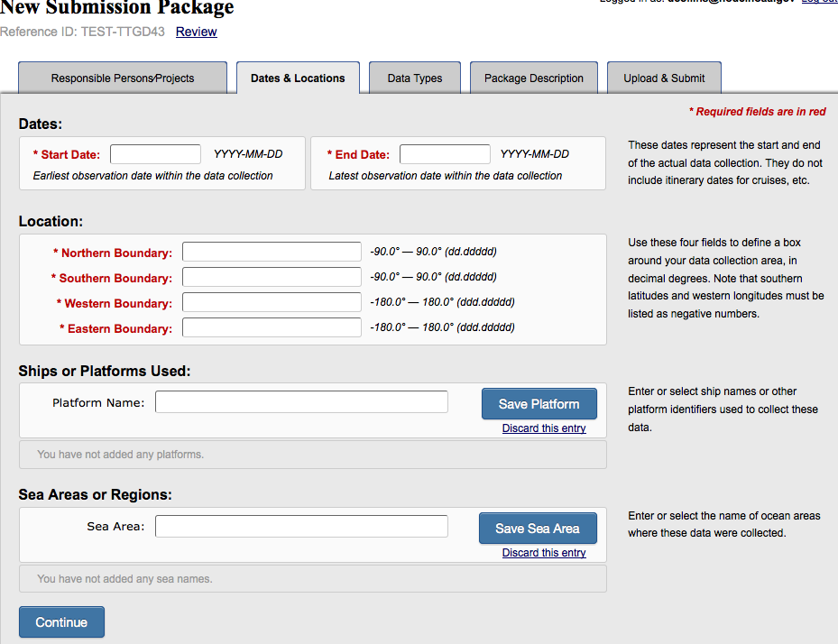Click the Southern Boundary input field

(272, 278)
